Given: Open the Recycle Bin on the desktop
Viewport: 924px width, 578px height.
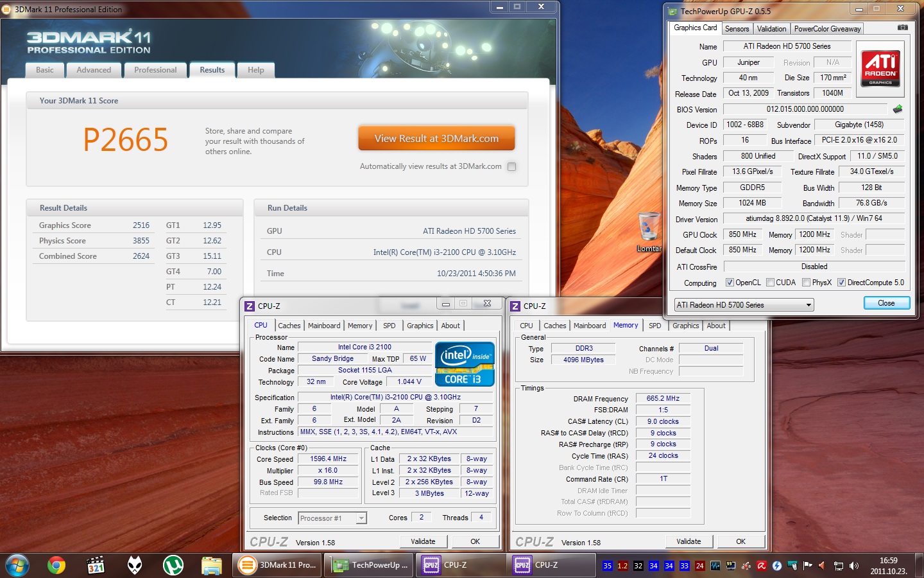Looking at the screenshot, I should [649, 232].
